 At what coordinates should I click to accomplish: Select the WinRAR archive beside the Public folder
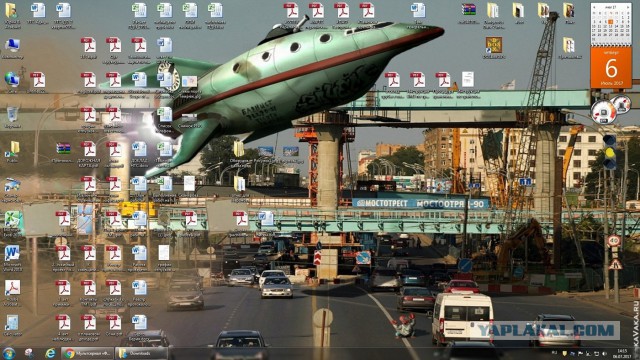click(x=63, y=151)
